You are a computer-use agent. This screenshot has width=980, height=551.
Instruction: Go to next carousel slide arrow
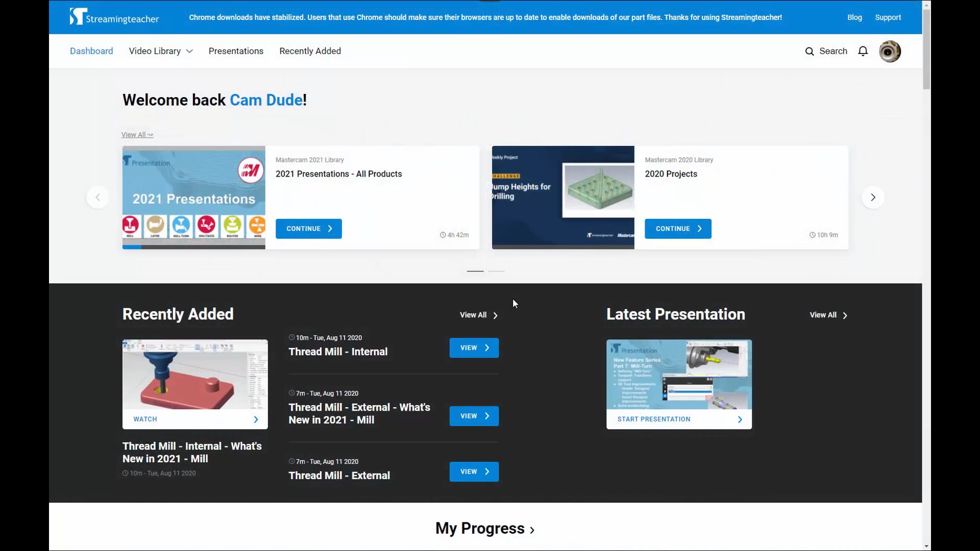click(873, 197)
